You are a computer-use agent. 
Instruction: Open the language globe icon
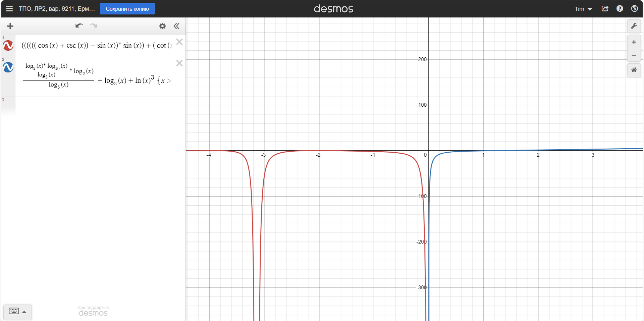pos(634,9)
